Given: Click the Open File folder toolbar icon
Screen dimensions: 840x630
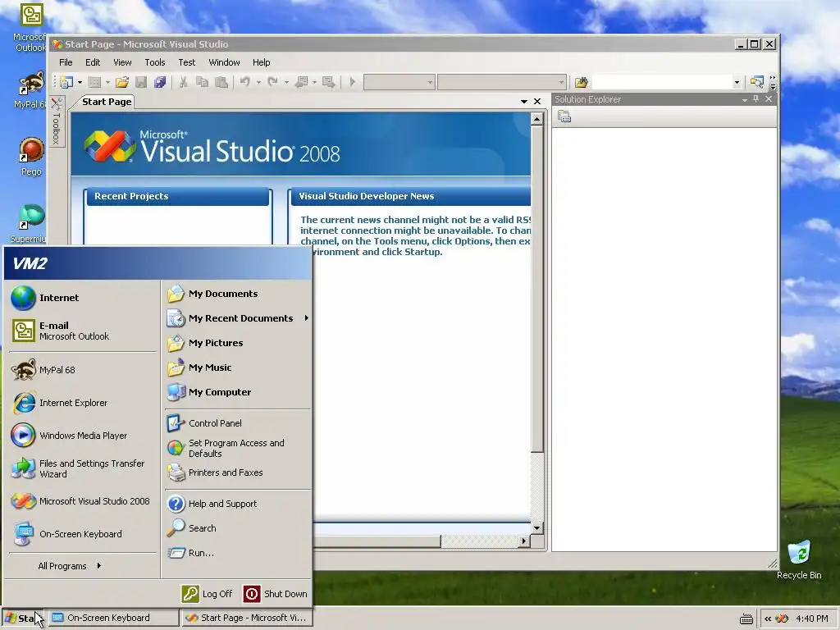Looking at the screenshot, I should (x=122, y=82).
